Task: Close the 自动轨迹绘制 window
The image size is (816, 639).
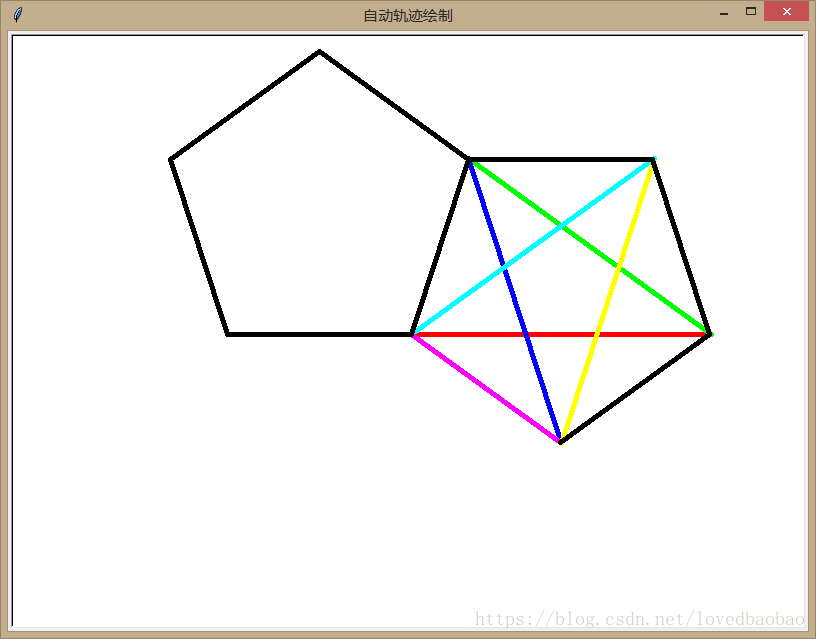Action: 786,11
